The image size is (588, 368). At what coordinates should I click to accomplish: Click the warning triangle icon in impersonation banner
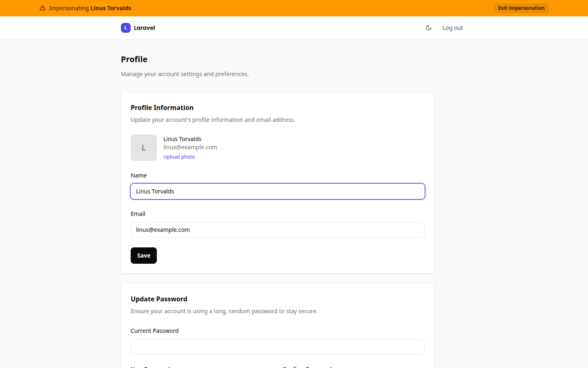click(x=42, y=8)
